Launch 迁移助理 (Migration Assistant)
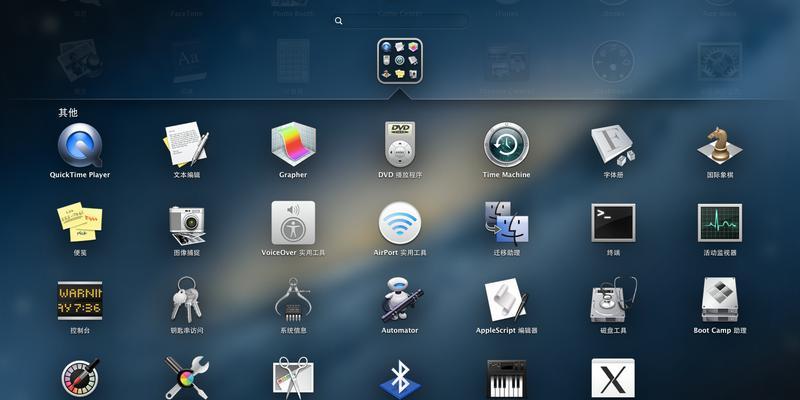Viewport: 800px width, 400px height. (x=506, y=222)
